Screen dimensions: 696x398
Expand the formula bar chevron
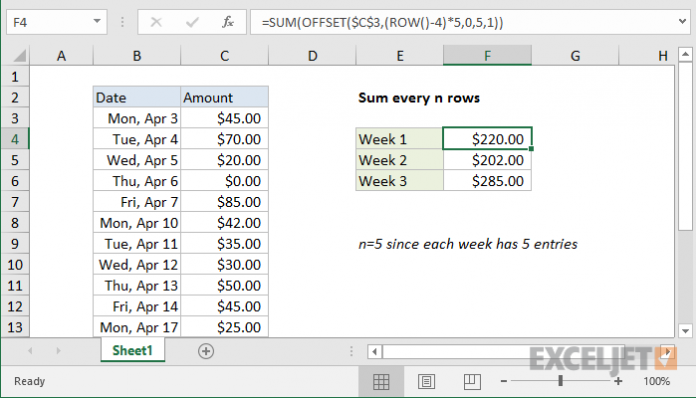point(683,21)
